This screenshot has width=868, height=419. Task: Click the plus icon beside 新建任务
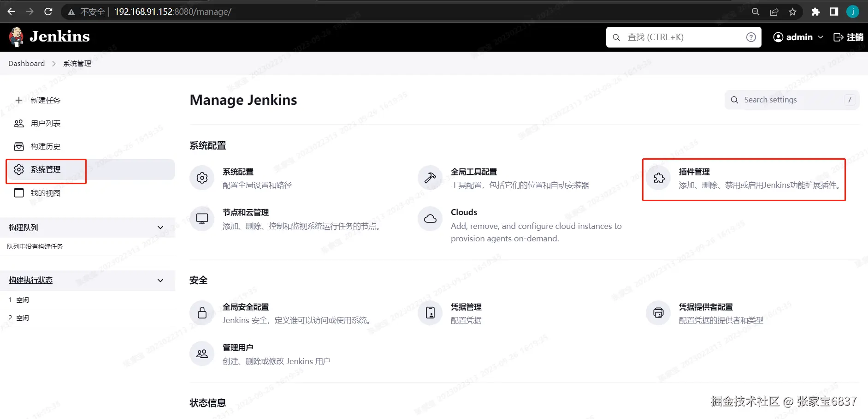pos(19,100)
